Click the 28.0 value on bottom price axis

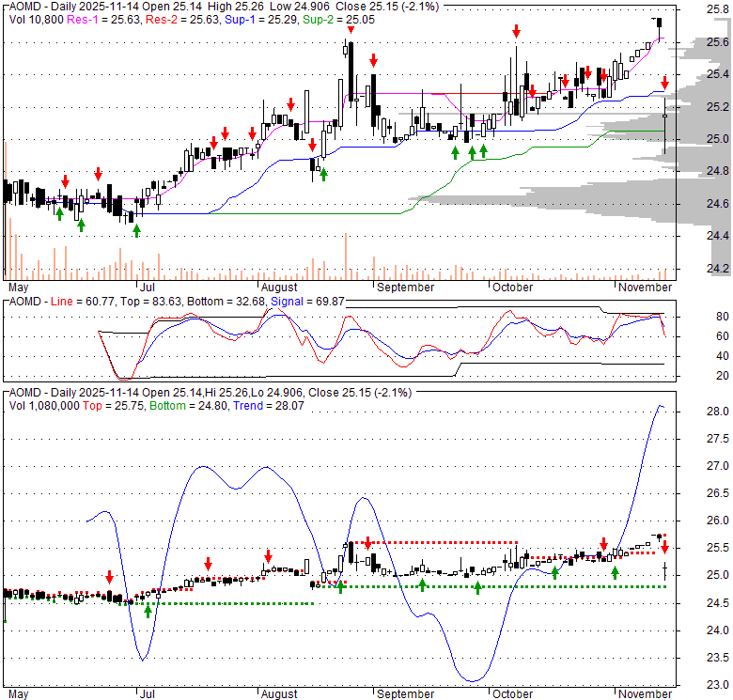point(718,412)
